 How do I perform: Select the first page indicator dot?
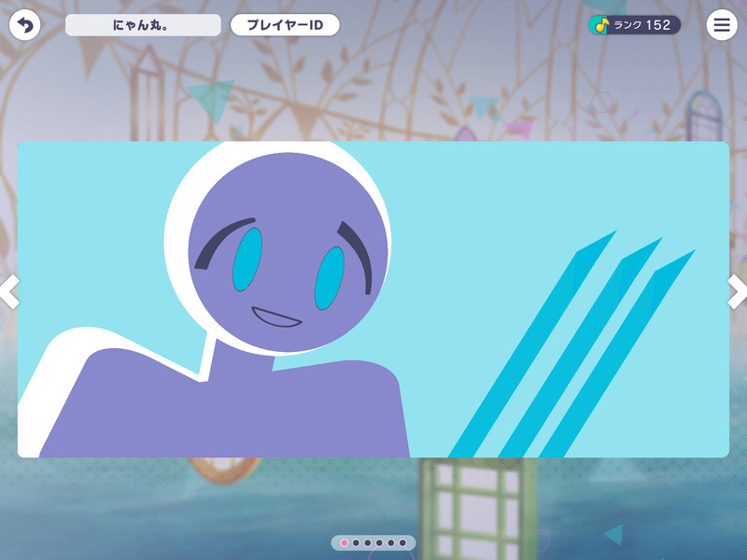[344, 543]
